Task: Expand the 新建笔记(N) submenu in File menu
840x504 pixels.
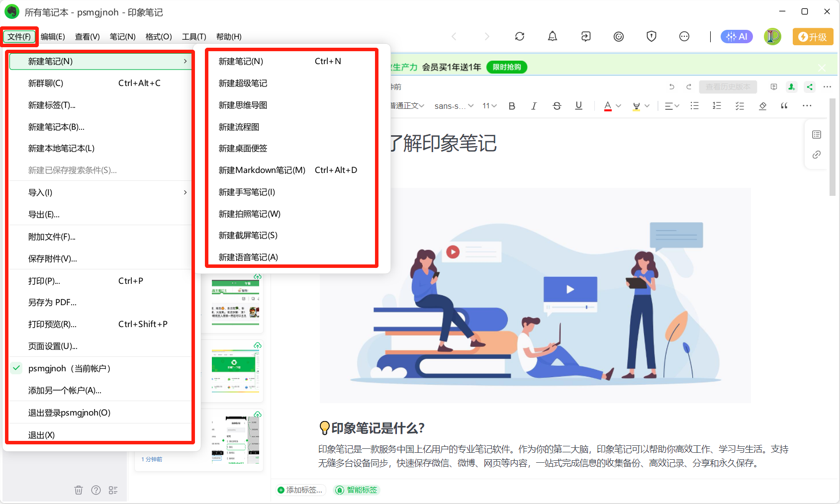Action: 100,61
